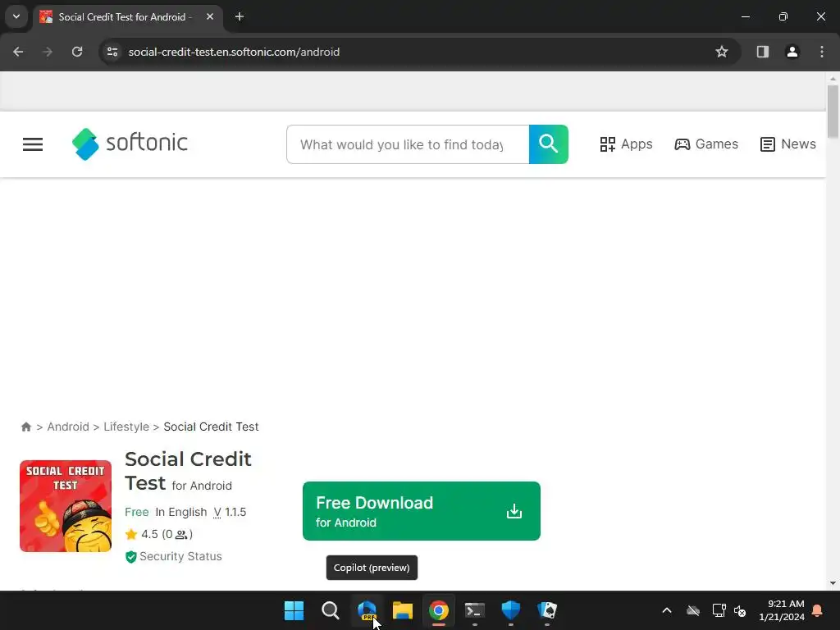The width and height of the screenshot is (840, 630).
Task: Open notifications bell in taskbar
Action: (818, 610)
